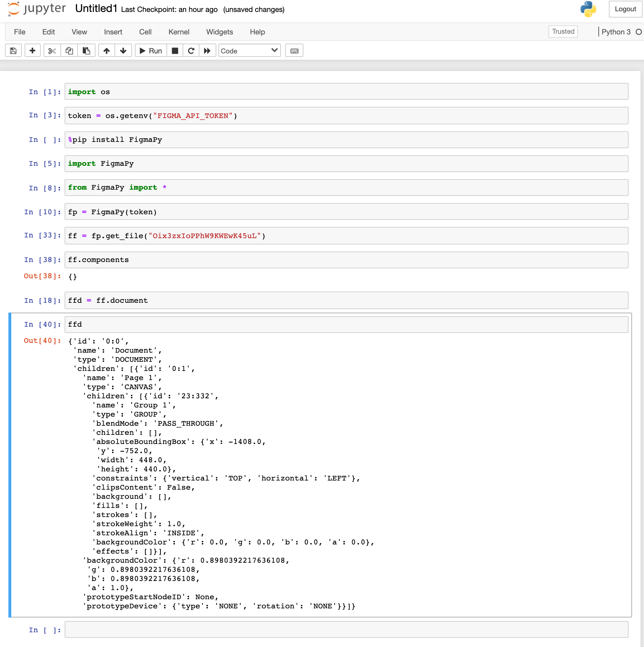The height and width of the screenshot is (647, 644).
Task: Rename the notebook title Untitled1
Action: (96, 9)
